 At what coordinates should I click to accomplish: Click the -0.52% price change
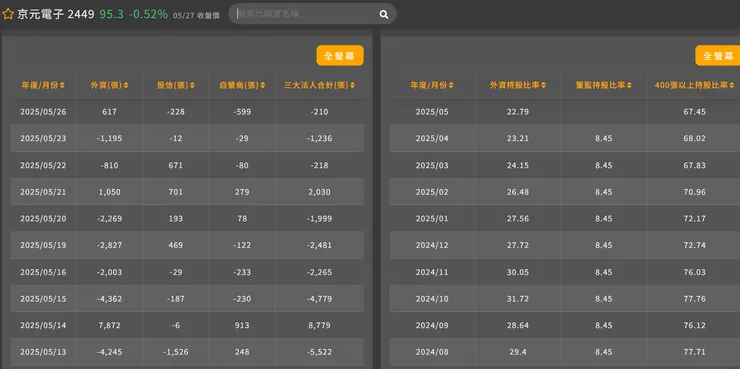click(x=148, y=14)
